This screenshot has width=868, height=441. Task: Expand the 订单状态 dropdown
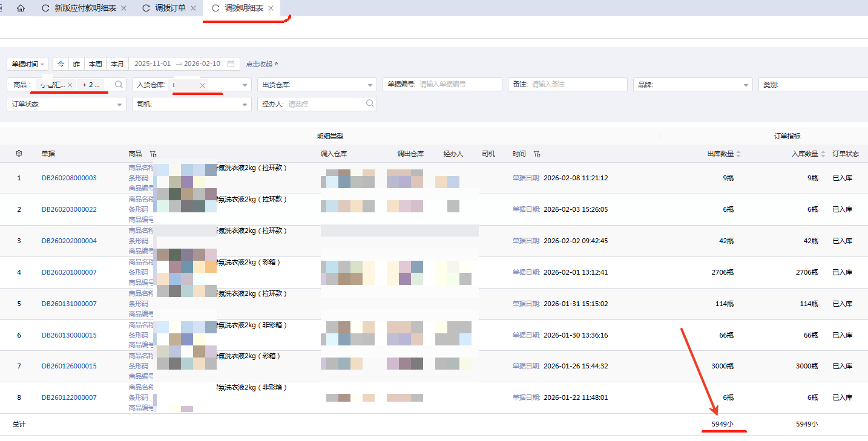pos(119,105)
